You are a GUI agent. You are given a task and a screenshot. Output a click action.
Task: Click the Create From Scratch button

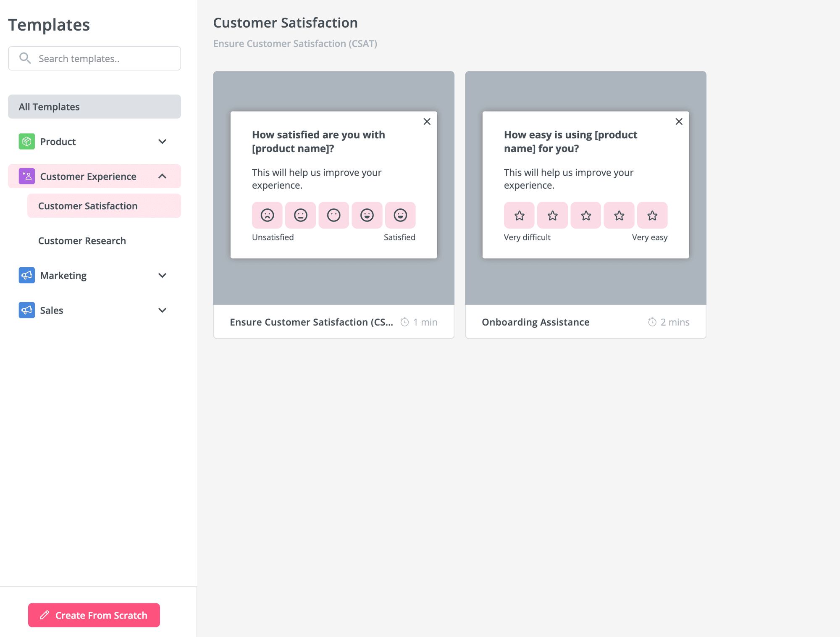(93, 615)
